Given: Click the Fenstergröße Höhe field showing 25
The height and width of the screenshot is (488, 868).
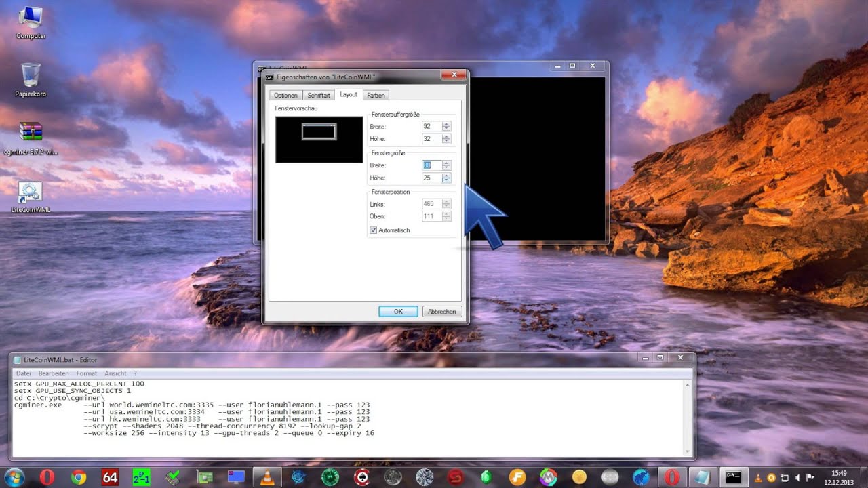Looking at the screenshot, I should tap(431, 178).
